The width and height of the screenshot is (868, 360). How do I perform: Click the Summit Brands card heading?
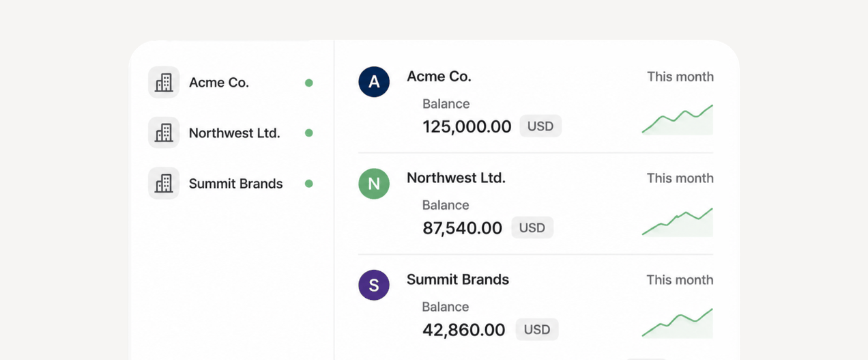coord(458,279)
